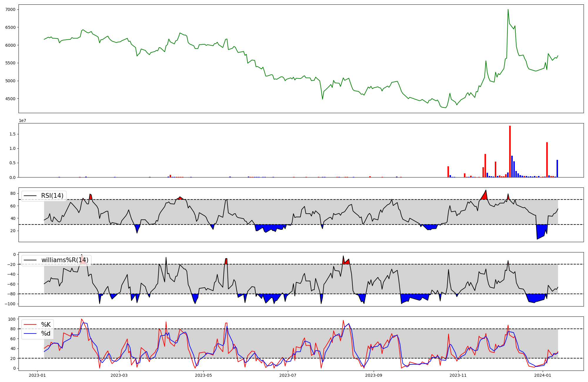The width and height of the screenshot is (588, 382).
Task: Click the williams%R(14) legend text
Action: 65,260
